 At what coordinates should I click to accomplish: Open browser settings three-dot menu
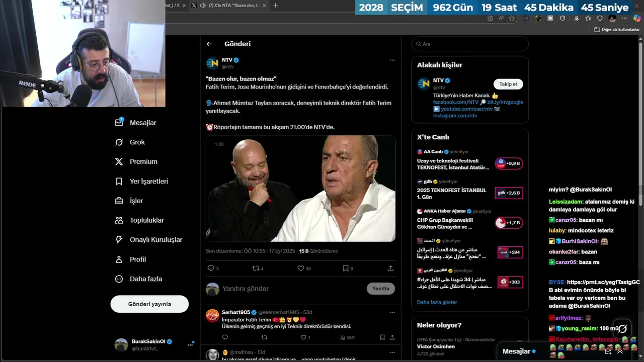coord(624,18)
